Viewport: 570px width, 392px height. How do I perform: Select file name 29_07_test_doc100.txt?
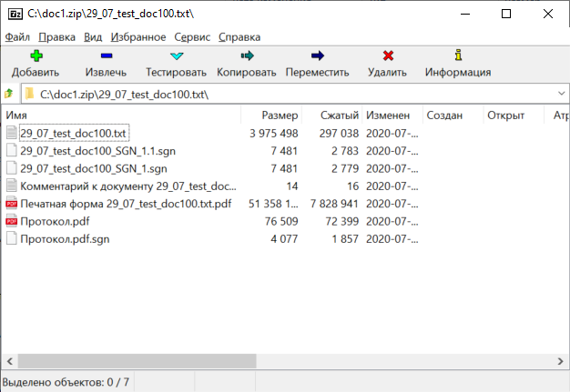tap(73, 133)
